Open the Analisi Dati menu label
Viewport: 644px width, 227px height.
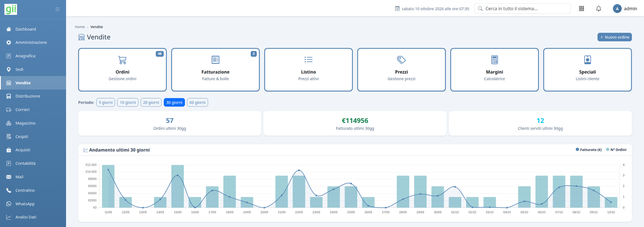(26, 217)
